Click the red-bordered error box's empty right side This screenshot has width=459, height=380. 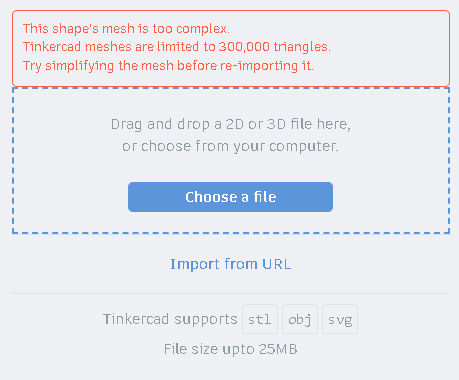(x=390, y=48)
